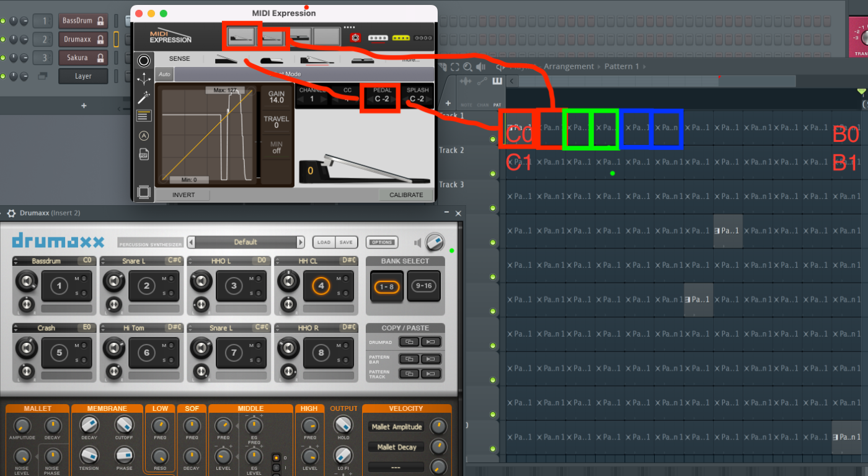
Task: Click SAVE button in Drumaxx
Action: 346,242
